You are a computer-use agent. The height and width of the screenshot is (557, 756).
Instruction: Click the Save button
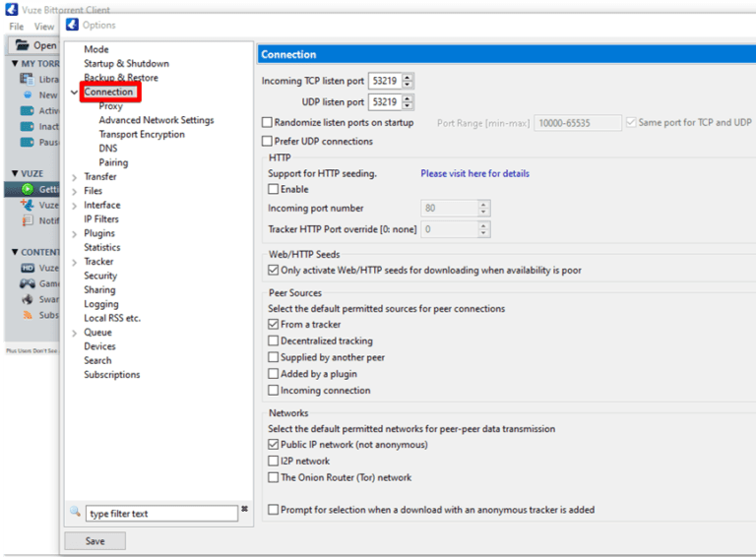coord(94,540)
